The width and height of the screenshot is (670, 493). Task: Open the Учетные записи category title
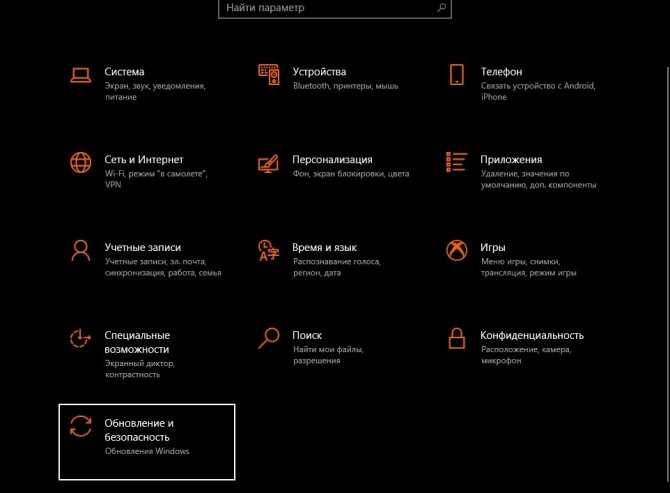point(143,247)
